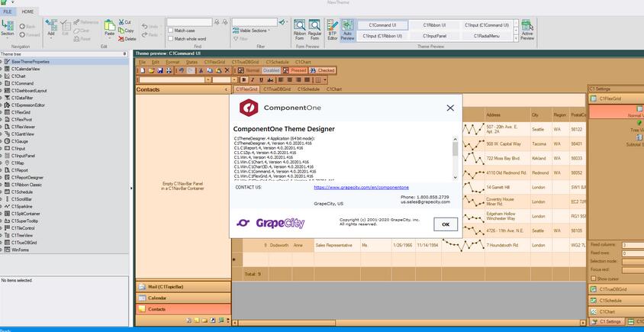Open the font name combo box arrow

point(208,79)
